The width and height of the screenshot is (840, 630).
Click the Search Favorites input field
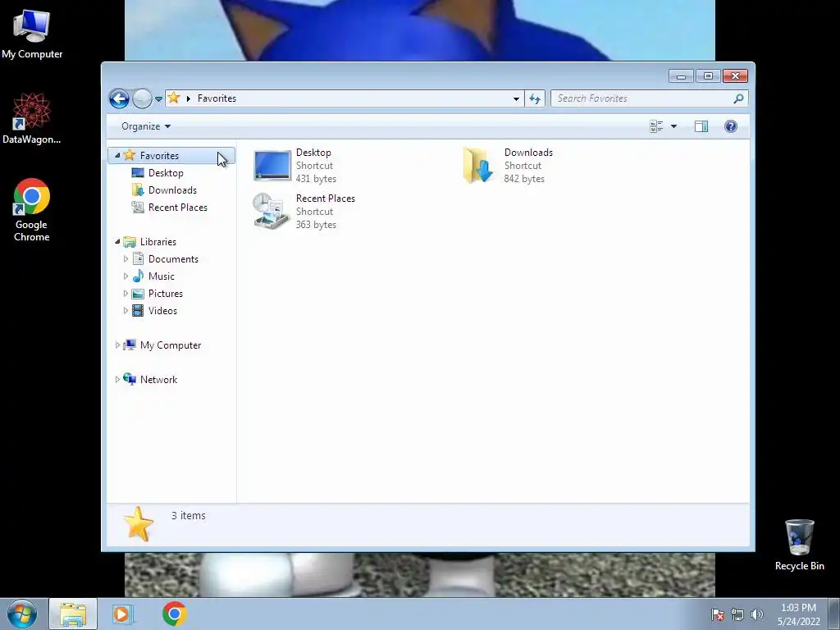(x=641, y=98)
